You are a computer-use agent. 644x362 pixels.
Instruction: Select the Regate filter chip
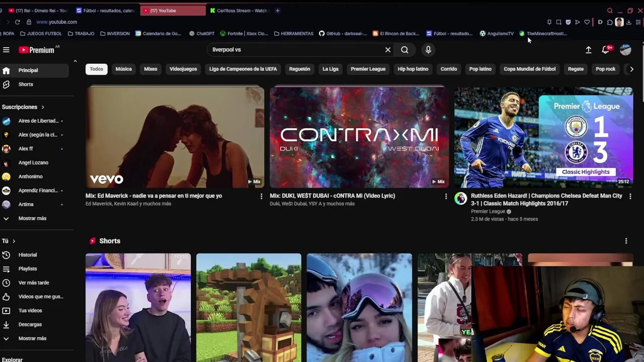point(576,69)
